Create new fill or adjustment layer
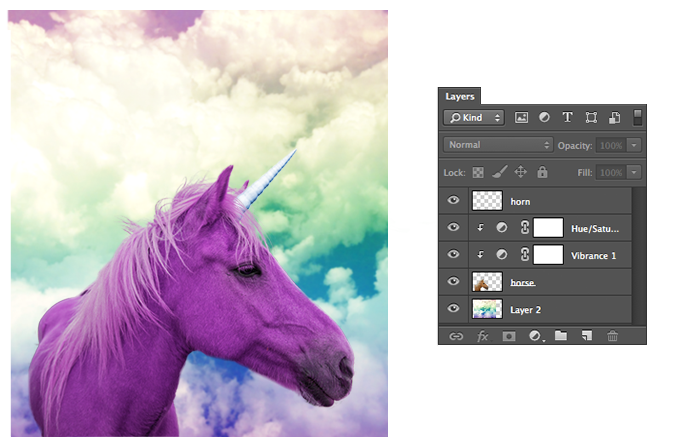690x447 pixels. (x=535, y=336)
